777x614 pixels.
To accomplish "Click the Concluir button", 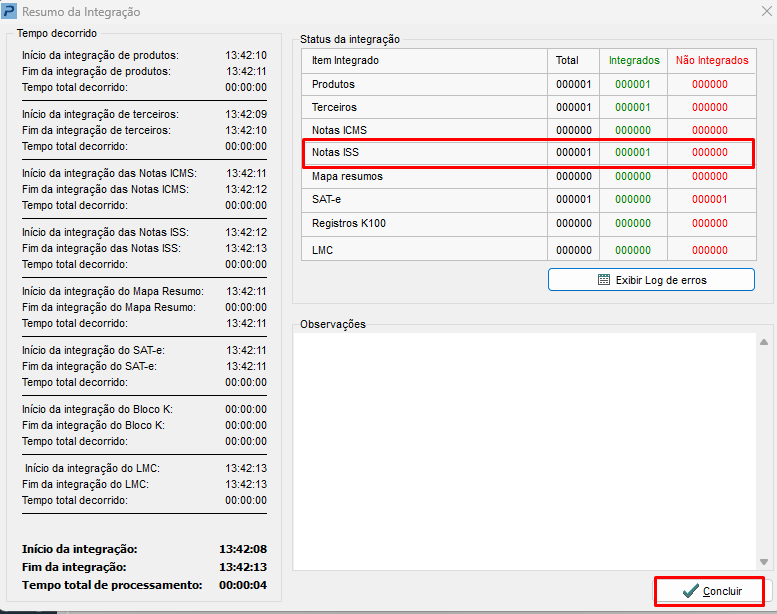I will pyautogui.click(x=710, y=591).
